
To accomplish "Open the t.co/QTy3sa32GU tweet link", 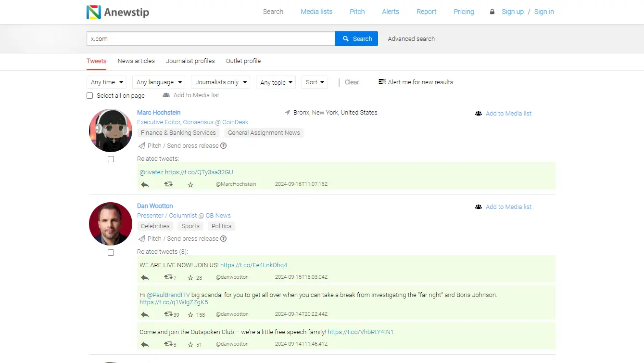I will point(199,172).
